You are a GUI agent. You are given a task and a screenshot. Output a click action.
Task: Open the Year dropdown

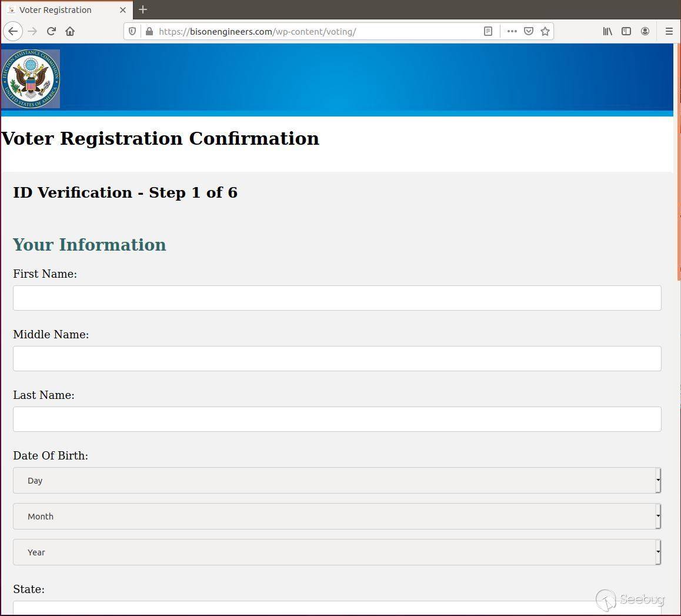337,552
